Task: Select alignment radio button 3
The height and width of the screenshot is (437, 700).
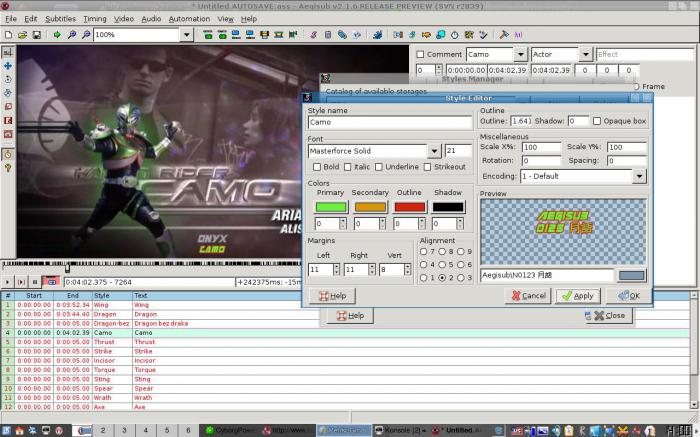Action: click(x=461, y=277)
